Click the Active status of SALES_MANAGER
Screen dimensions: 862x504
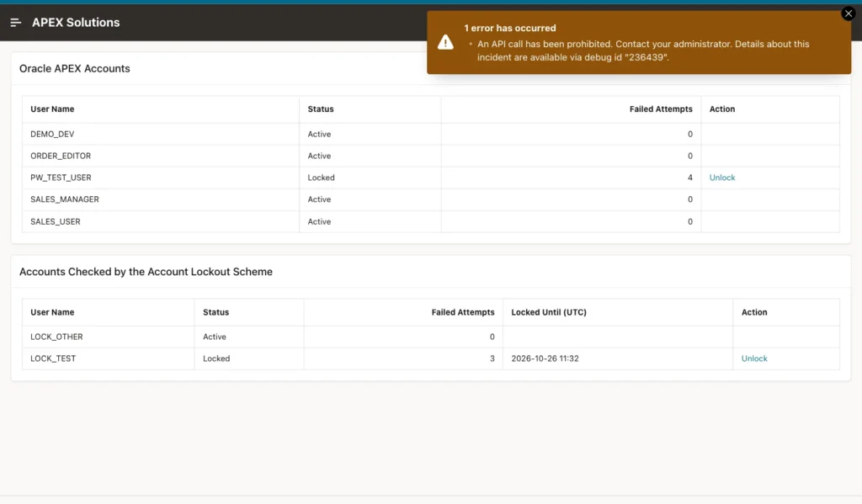319,199
